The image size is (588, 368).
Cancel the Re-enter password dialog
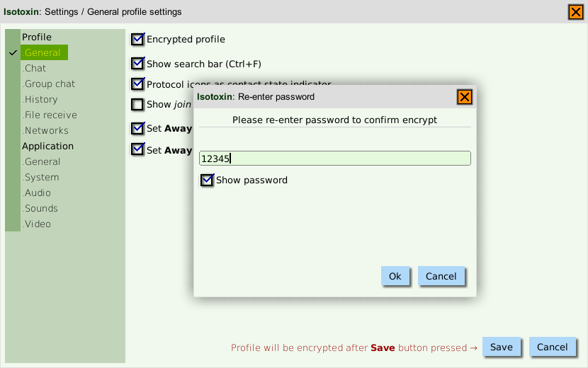point(441,276)
